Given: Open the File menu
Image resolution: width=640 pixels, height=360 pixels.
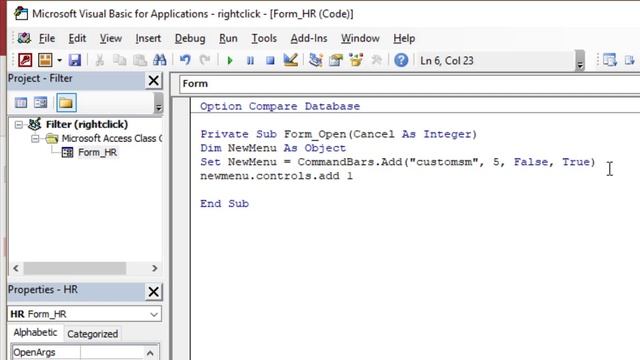Looking at the screenshot, I should [47, 38].
